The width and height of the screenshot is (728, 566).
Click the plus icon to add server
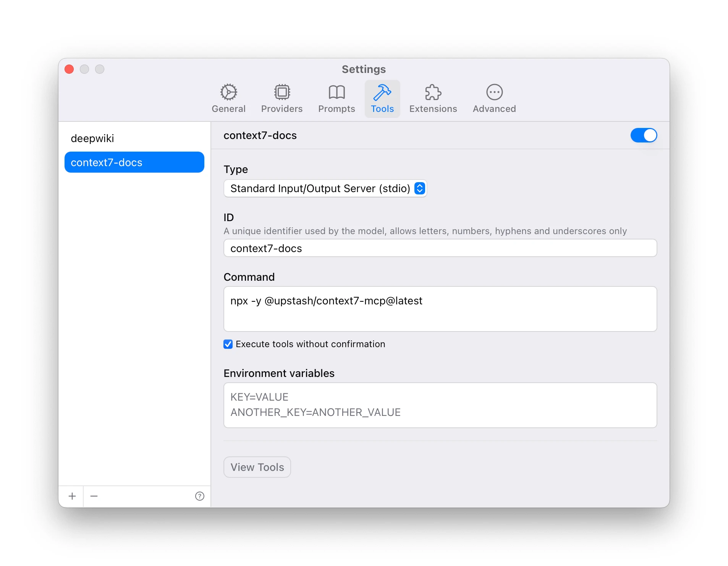72,496
